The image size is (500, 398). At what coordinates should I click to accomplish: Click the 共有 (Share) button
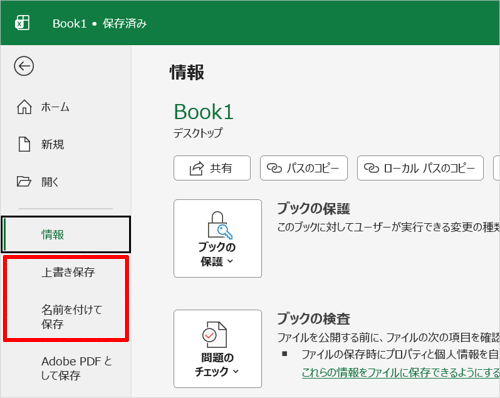(x=212, y=168)
